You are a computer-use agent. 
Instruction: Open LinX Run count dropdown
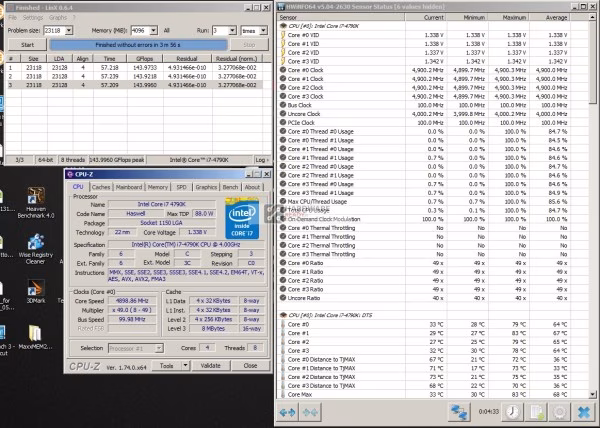(x=232, y=30)
